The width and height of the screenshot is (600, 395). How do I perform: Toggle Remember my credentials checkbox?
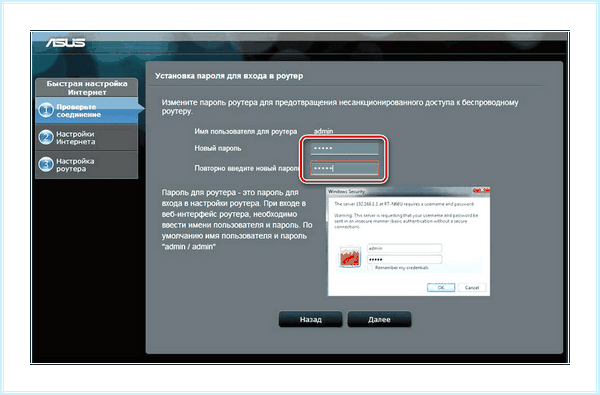click(x=370, y=268)
